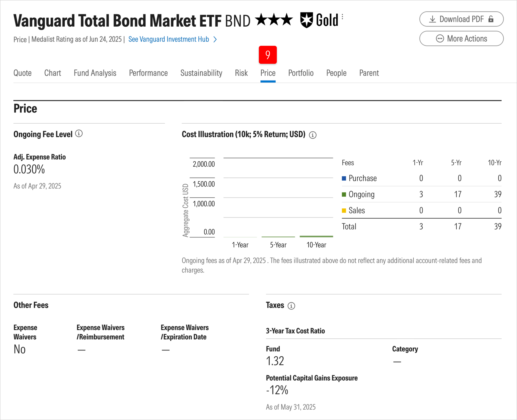
Task: Click the Ongoing 5-Yr value 17
Action: (x=458, y=194)
